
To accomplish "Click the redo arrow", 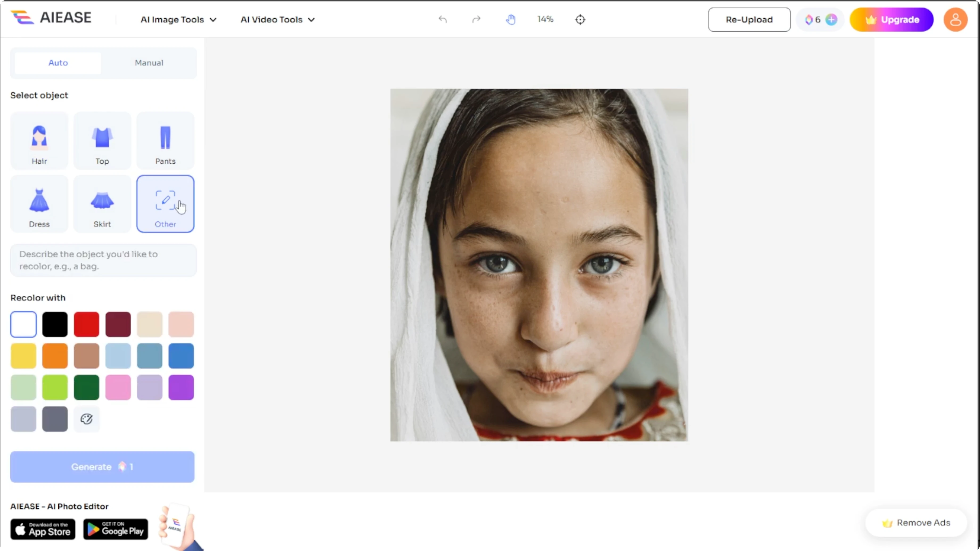I will point(476,19).
